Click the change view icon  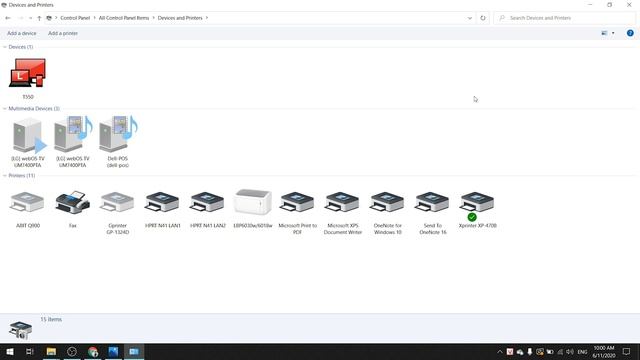tap(604, 33)
